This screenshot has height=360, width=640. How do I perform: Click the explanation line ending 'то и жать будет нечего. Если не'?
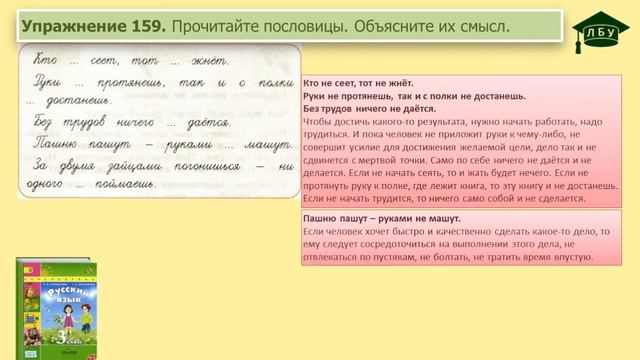tap(446, 173)
